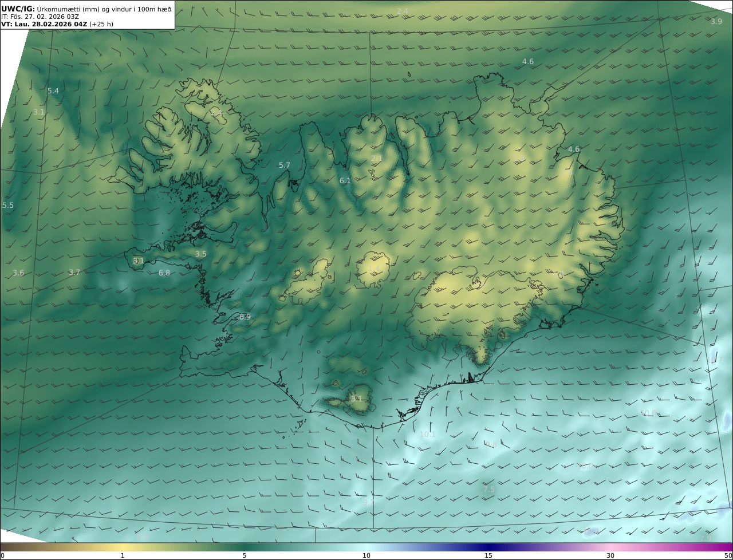Select the '7.5' value label

(x=489, y=489)
